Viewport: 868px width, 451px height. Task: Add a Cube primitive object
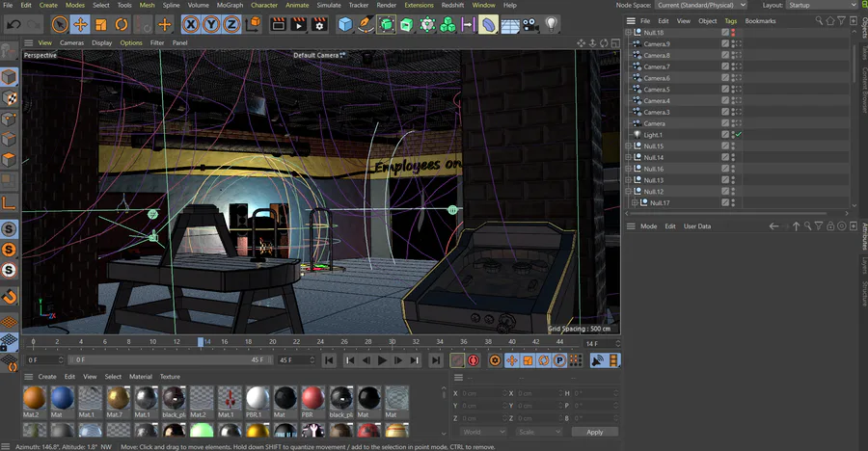click(x=345, y=24)
